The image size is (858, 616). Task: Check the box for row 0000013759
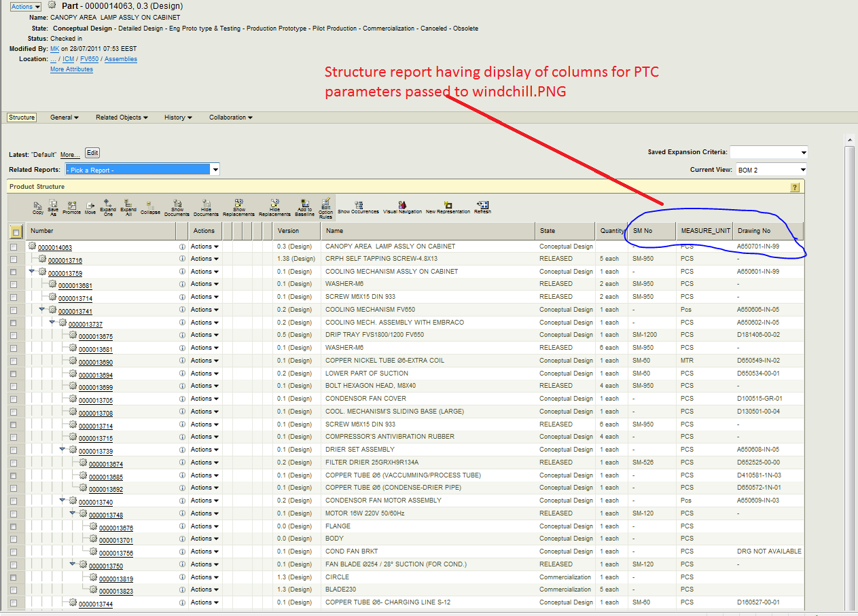[14, 272]
